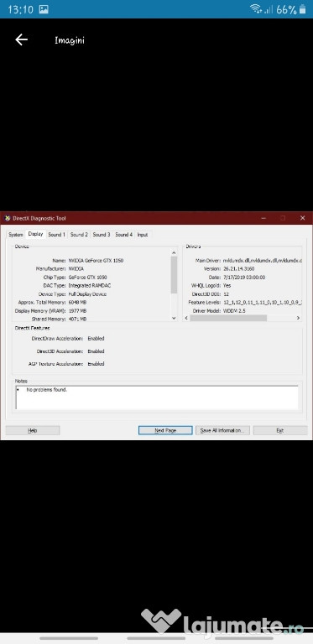This screenshot has width=313, height=644.
Task: Switch to the System tab
Action: click(x=16, y=235)
